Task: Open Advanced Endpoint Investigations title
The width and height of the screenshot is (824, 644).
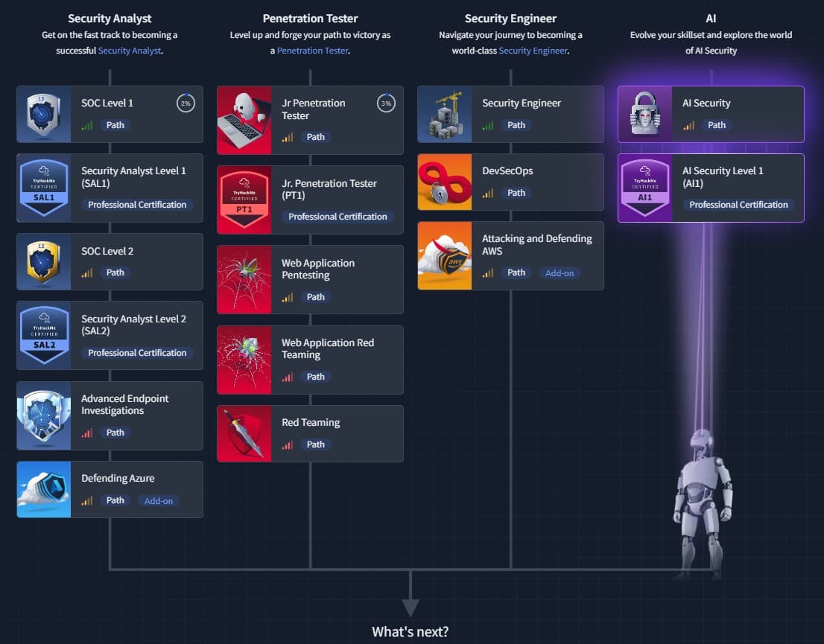Action: pyautogui.click(x=125, y=404)
